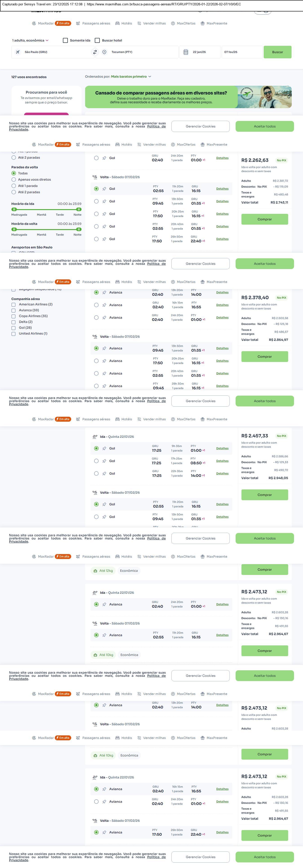The width and height of the screenshot is (303, 868).
Task: Click the luggage icon on the Até 12kg tag
Action: tap(95, 571)
